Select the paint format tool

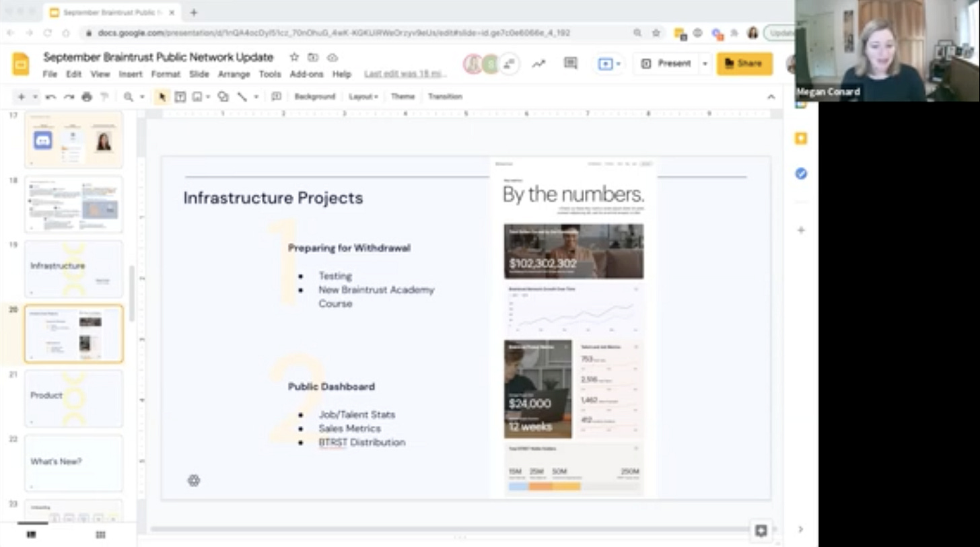tap(104, 97)
